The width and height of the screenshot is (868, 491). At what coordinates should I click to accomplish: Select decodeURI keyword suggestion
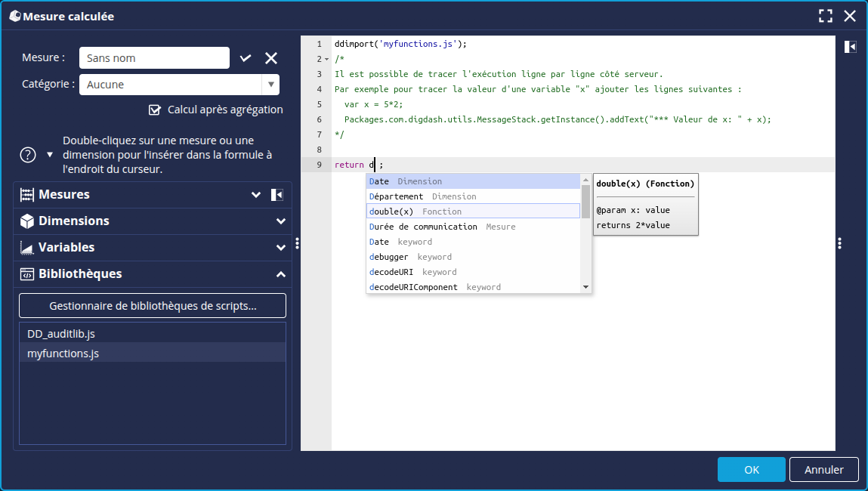point(474,272)
